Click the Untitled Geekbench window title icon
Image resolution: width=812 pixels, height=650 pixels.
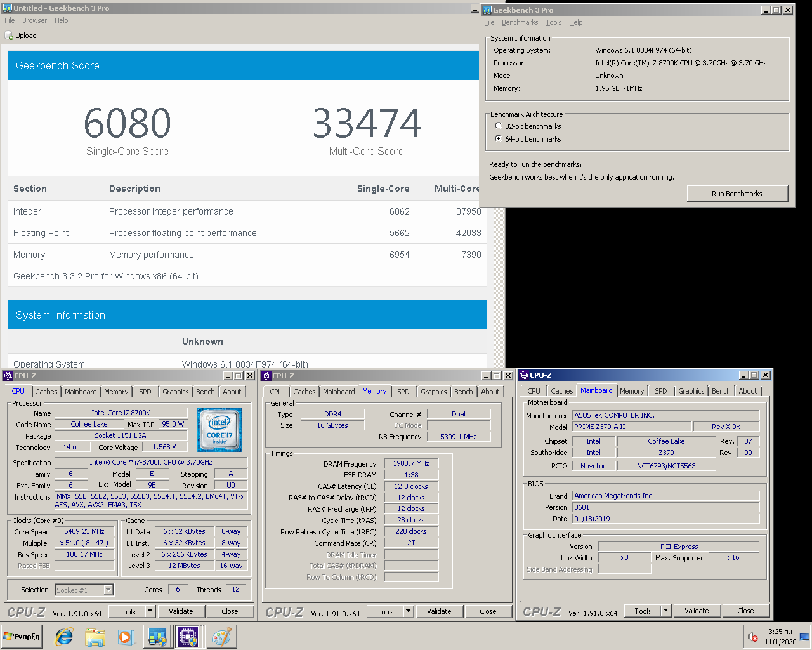[x=8, y=8]
